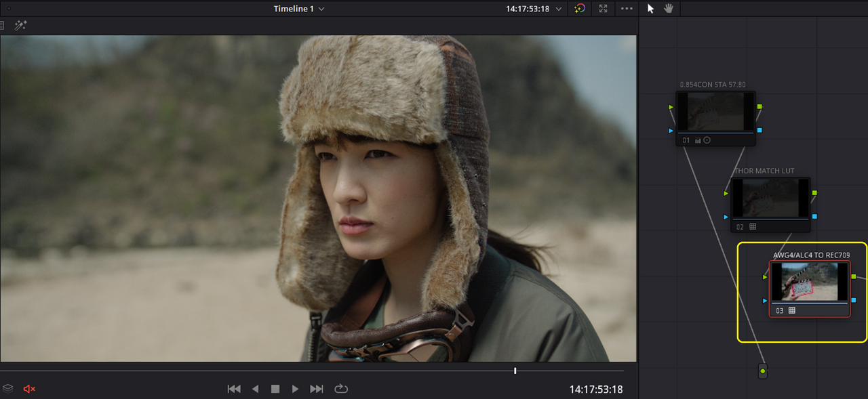
Task: Click the 'AWG4/ALC4 TO REC709' node label
Action: (811, 255)
